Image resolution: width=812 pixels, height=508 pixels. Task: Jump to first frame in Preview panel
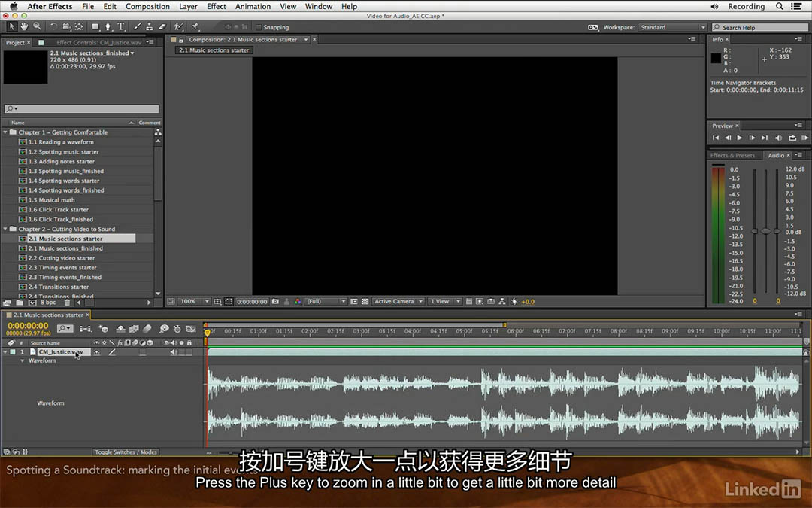point(716,138)
